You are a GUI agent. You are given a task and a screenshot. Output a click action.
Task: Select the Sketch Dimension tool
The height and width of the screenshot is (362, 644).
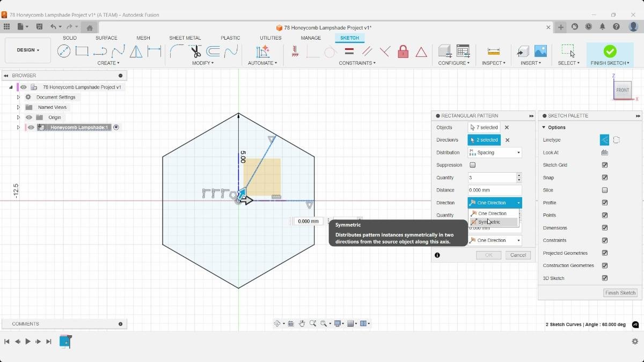point(155,51)
